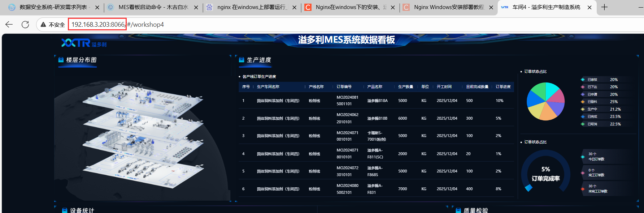The image size is (644, 213).
Task: Close the 数据安全系统-研发需求列表 tab
Action: pyautogui.click(x=97, y=7)
